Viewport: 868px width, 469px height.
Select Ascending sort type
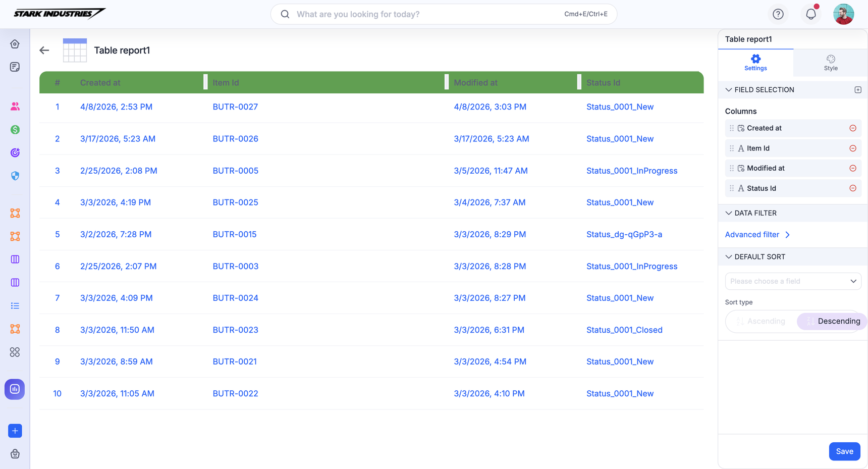761,321
